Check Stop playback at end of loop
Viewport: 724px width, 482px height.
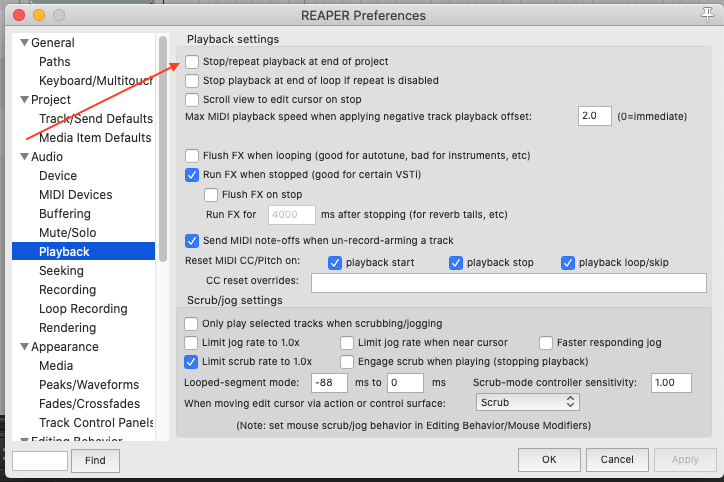coord(192,80)
